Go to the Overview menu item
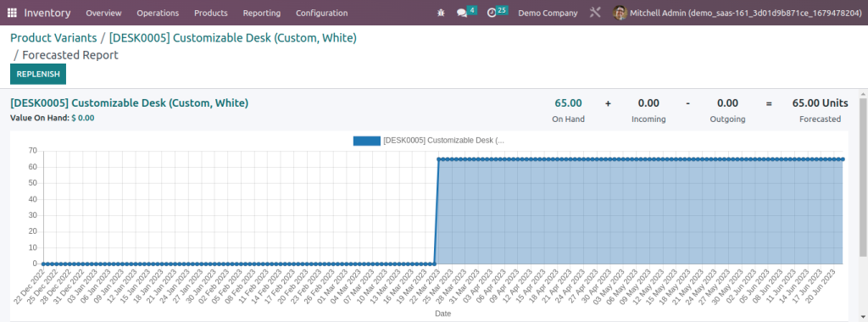 click(x=103, y=13)
